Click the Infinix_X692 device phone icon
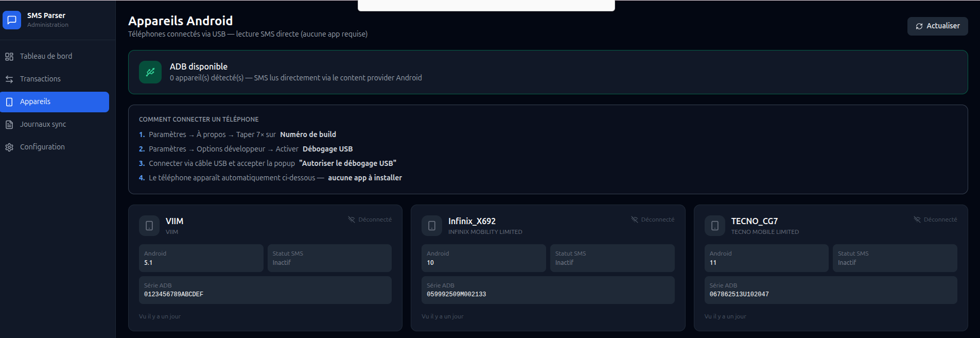This screenshot has width=980, height=338. pos(432,226)
